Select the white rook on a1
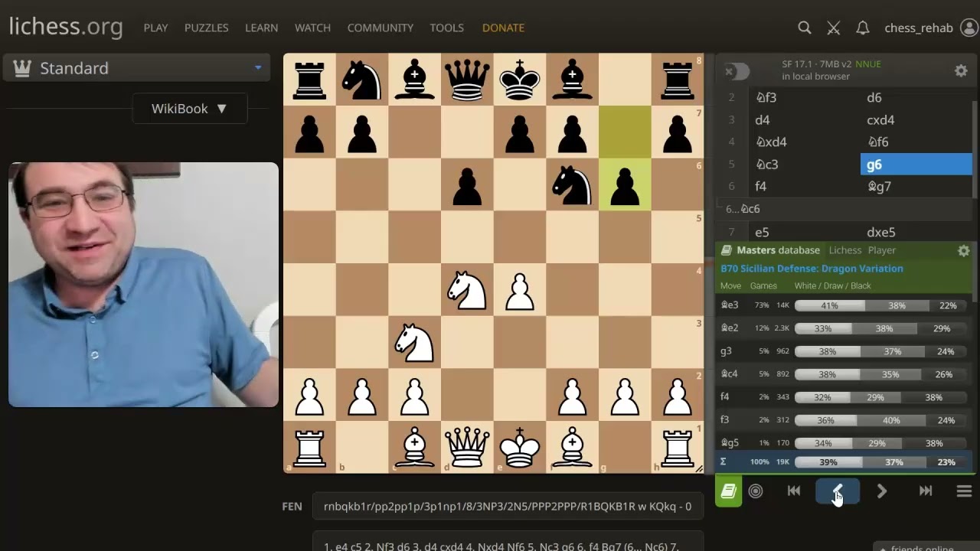 [309, 447]
